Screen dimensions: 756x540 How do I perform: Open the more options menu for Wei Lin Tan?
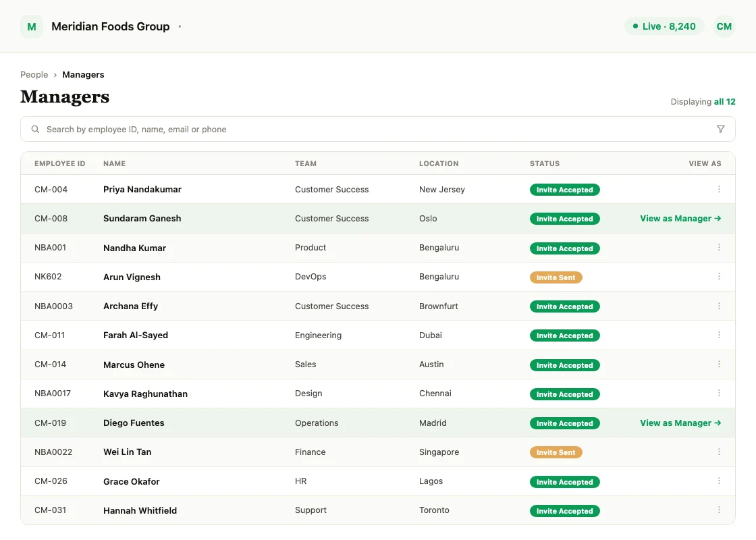(719, 452)
